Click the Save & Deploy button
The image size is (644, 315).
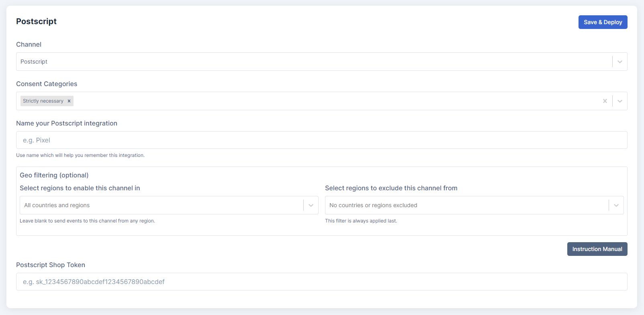click(x=603, y=22)
